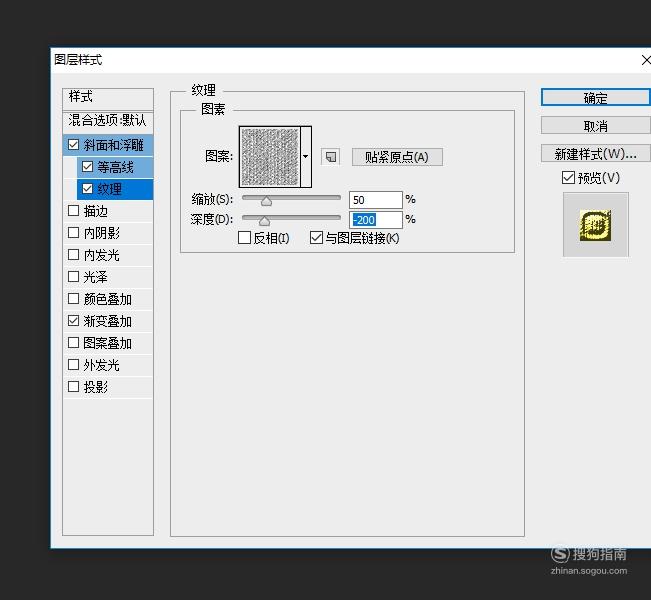Enable the 内阴影 checkbox
Screen dimensions: 651x600
coord(73,233)
